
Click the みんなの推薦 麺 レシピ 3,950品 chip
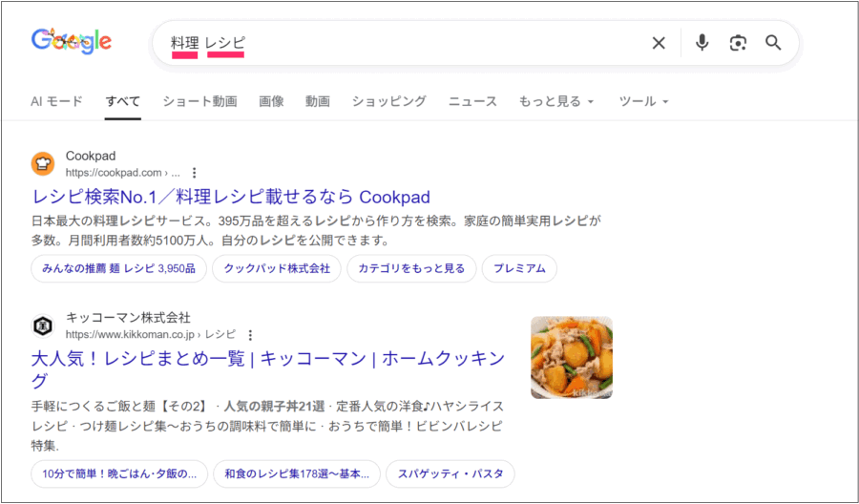coord(119,268)
